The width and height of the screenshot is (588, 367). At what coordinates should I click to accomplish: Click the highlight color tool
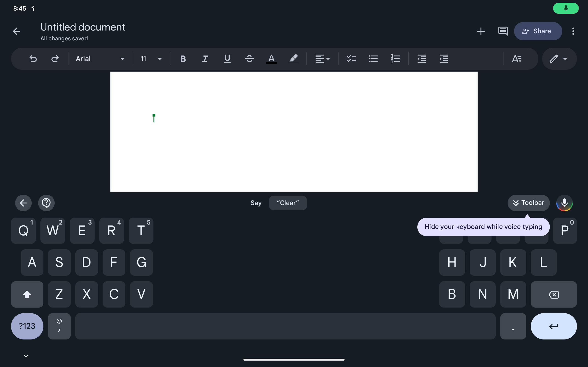[x=293, y=58]
